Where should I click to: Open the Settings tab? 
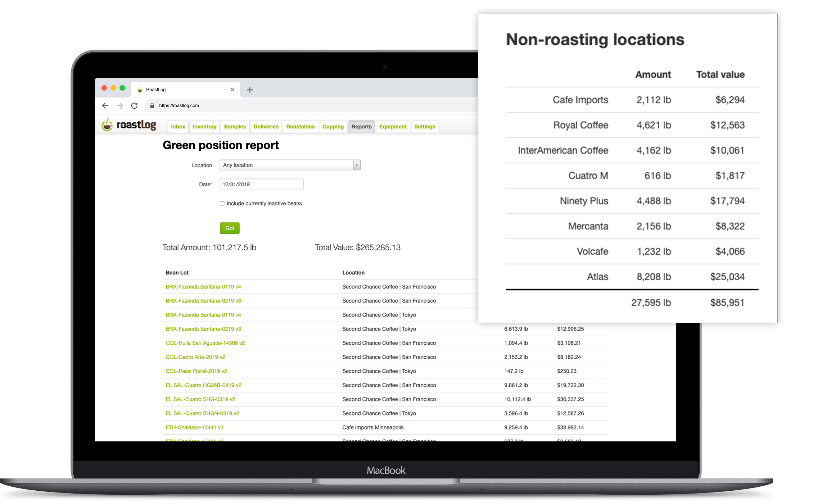(x=424, y=127)
